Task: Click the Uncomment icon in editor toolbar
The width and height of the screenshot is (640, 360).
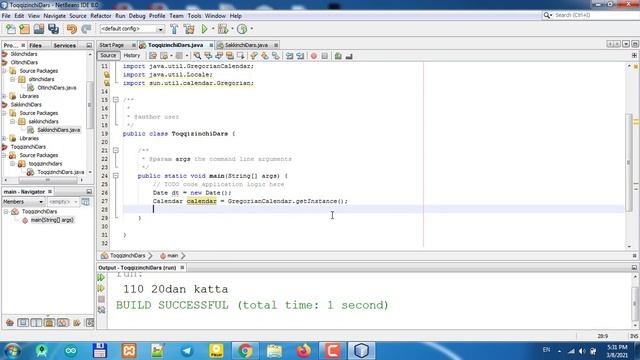Action: [x=349, y=56]
